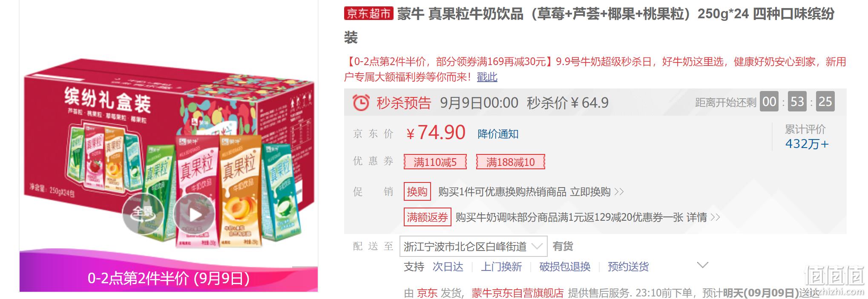
Task: Follow the 戳此 promo link
Action: point(487,77)
